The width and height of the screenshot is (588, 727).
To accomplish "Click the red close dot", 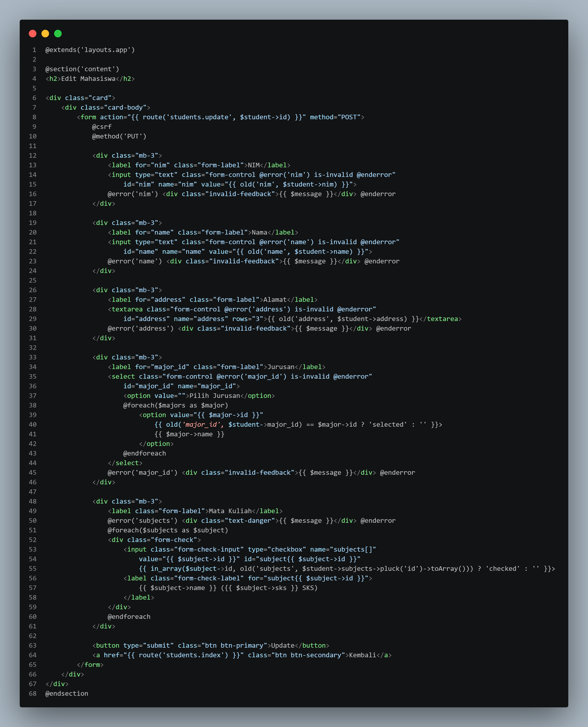I will (33, 34).
